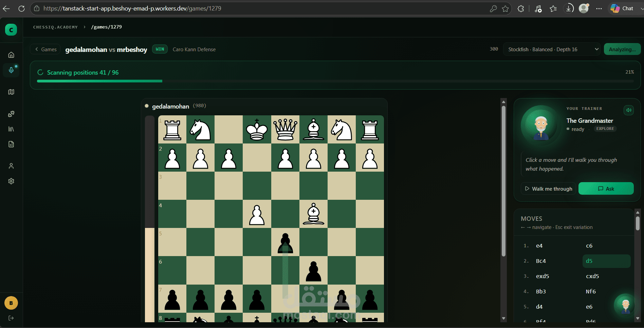
Task: Open the browser profile avatar
Action: (x=584, y=8)
